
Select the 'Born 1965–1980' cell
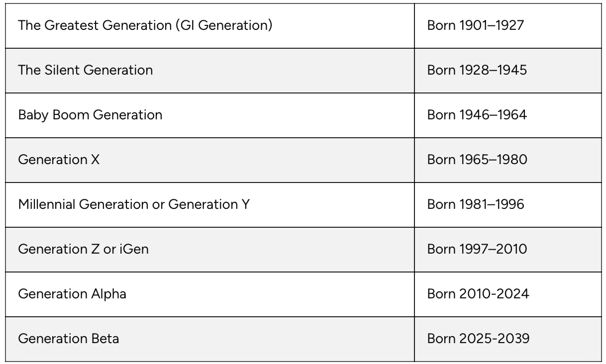pyautogui.click(x=477, y=160)
